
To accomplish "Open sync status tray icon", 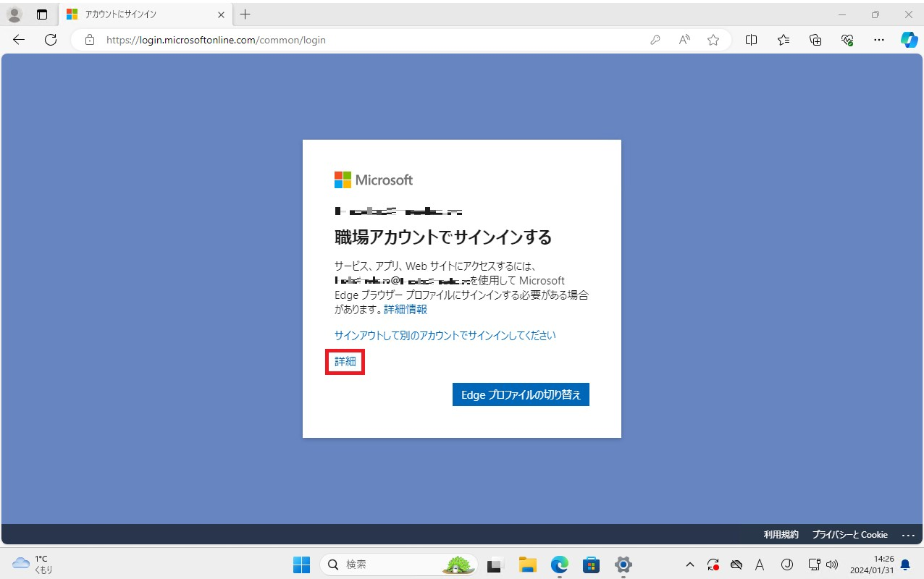I will (713, 565).
